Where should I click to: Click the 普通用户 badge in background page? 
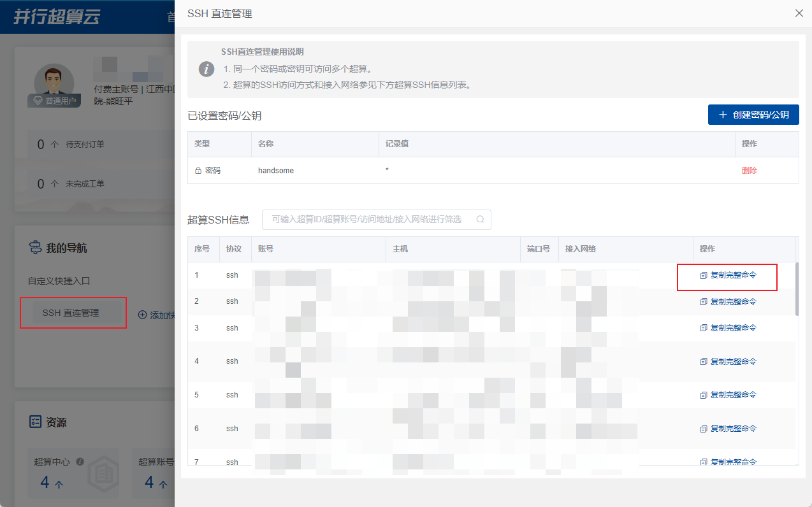(54, 101)
